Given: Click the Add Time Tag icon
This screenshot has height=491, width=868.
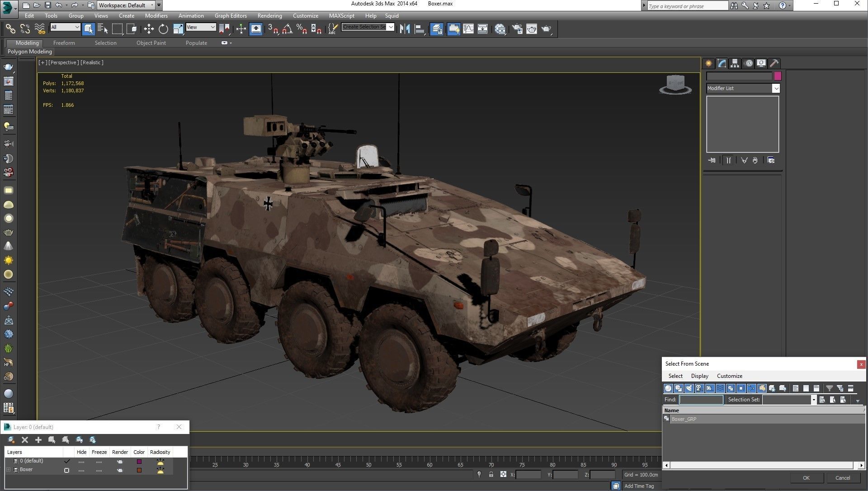Looking at the screenshot, I should (x=616, y=486).
